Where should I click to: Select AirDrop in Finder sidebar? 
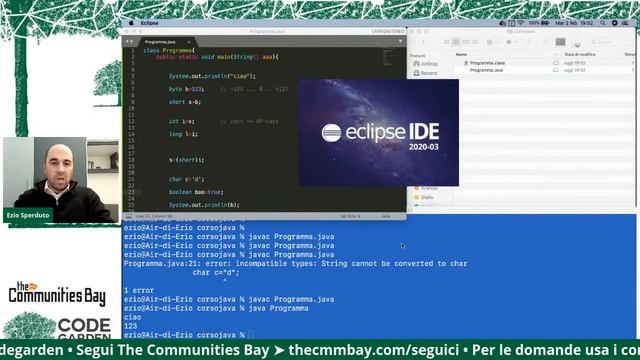[426, 64]
